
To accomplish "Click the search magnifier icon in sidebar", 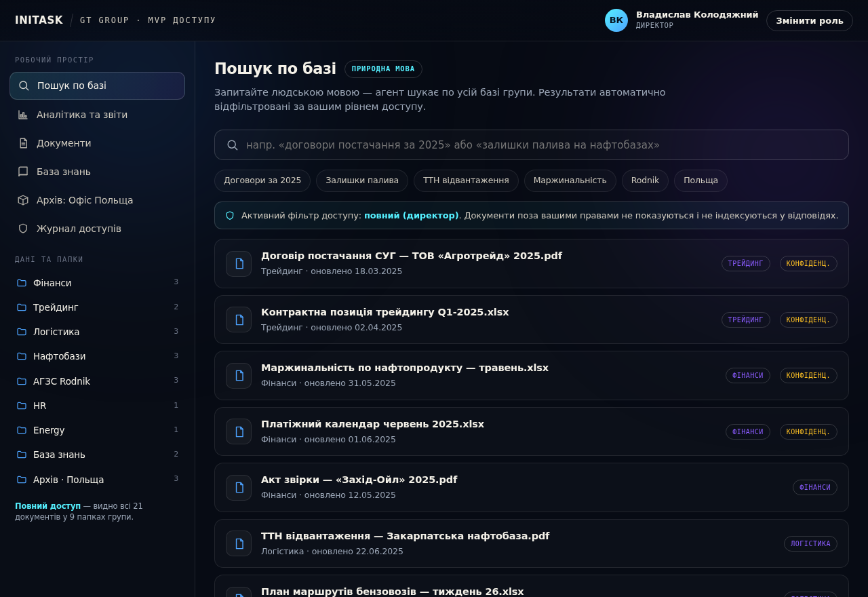I will [x=24, y=86].
